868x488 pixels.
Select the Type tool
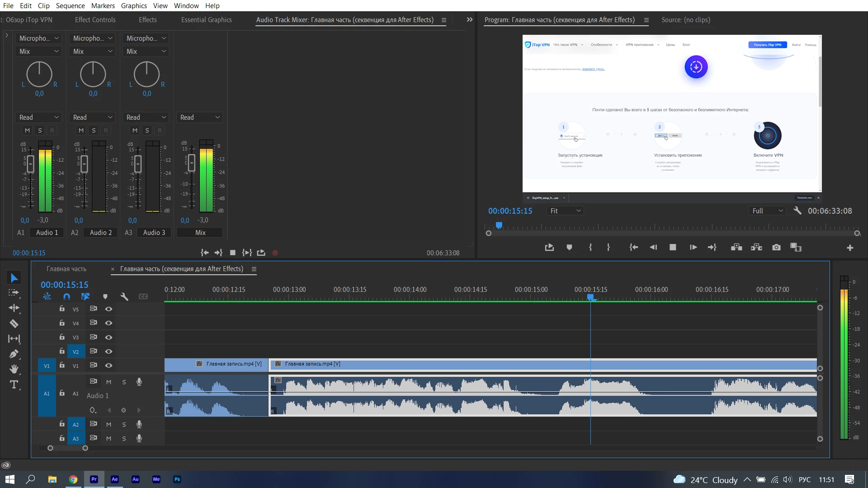(14, 385)
